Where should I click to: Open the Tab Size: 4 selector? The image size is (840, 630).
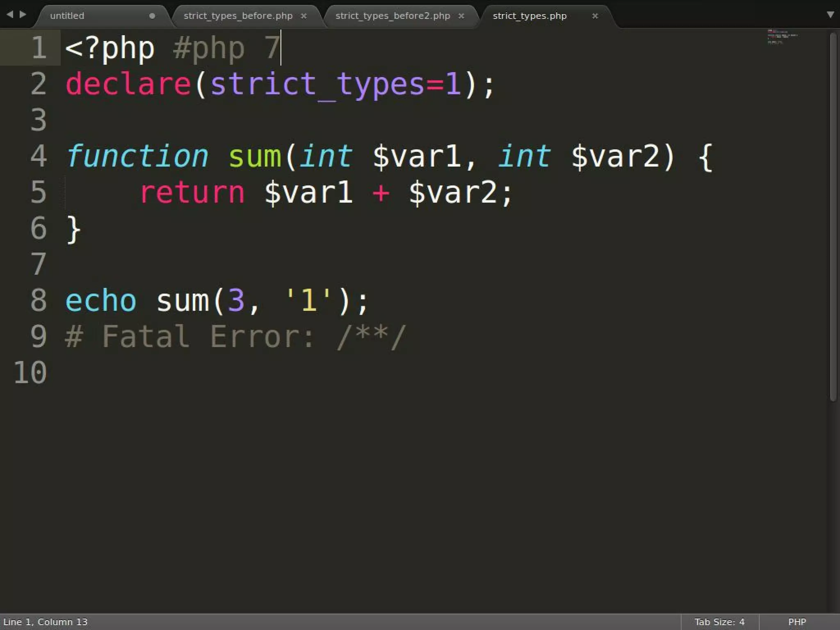click(x=719, y=622)
